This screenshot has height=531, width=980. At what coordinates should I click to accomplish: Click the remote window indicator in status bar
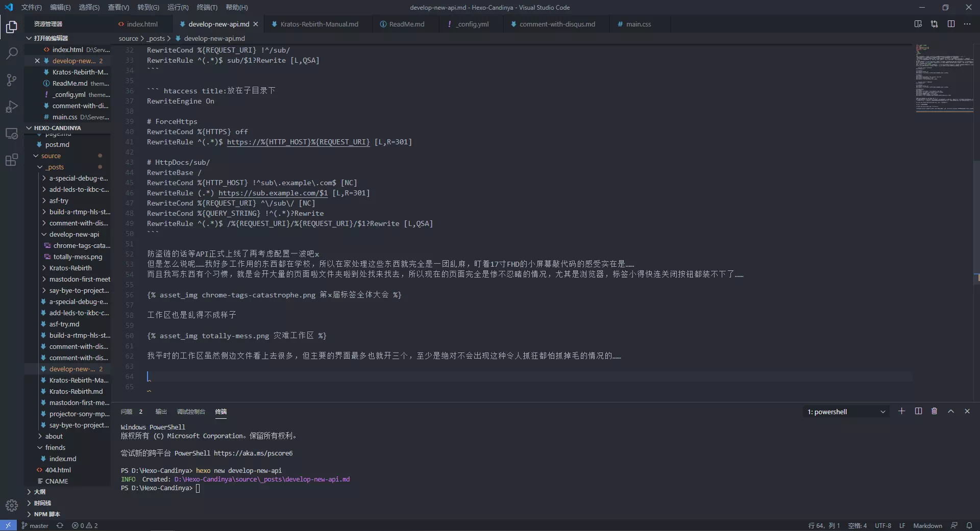click(8, 525)
